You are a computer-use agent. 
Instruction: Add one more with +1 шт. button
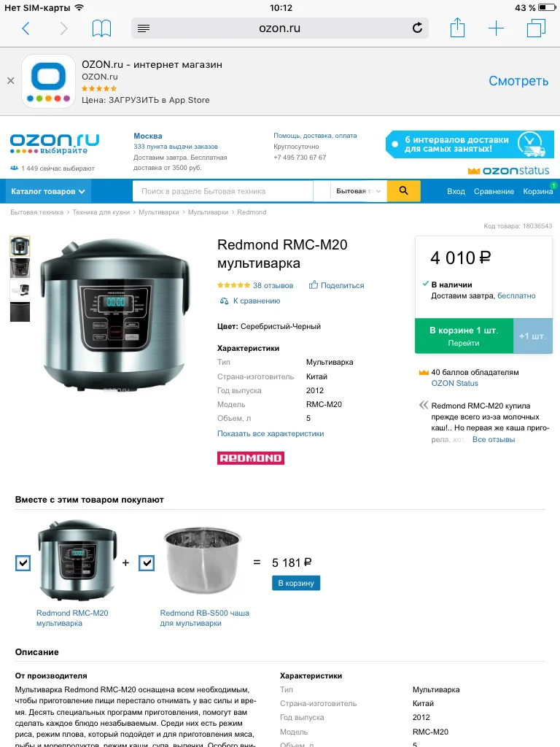532,336
